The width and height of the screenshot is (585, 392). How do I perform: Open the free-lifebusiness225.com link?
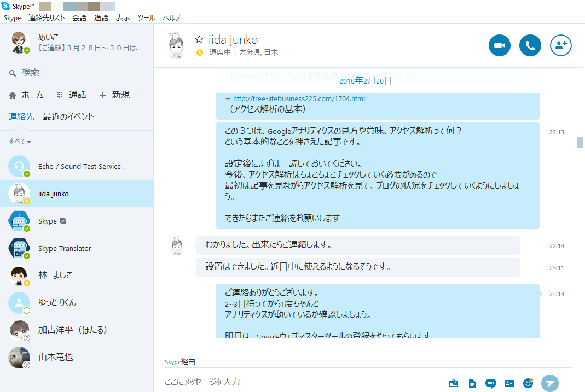coord(299,99)
